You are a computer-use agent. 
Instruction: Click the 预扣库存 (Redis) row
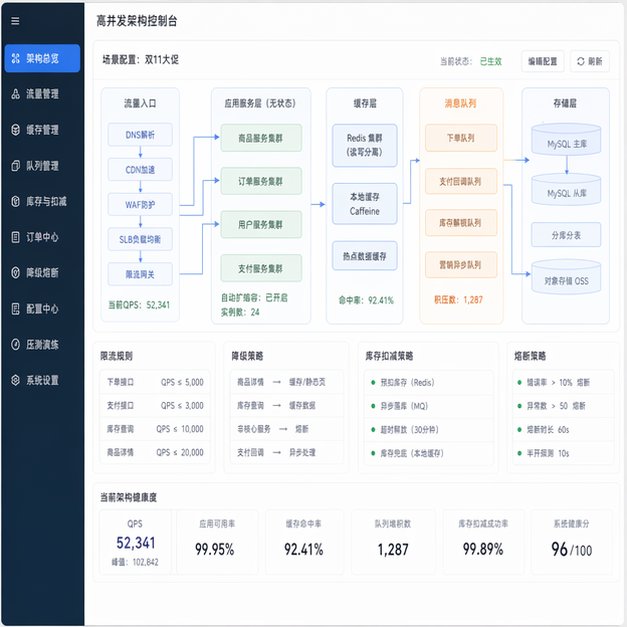point(429,383)
